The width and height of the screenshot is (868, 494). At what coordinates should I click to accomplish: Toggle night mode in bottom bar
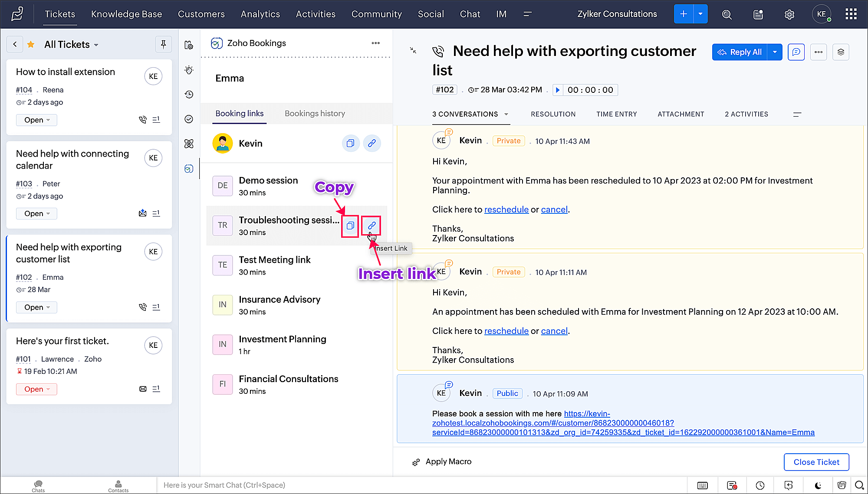(818, 485)
